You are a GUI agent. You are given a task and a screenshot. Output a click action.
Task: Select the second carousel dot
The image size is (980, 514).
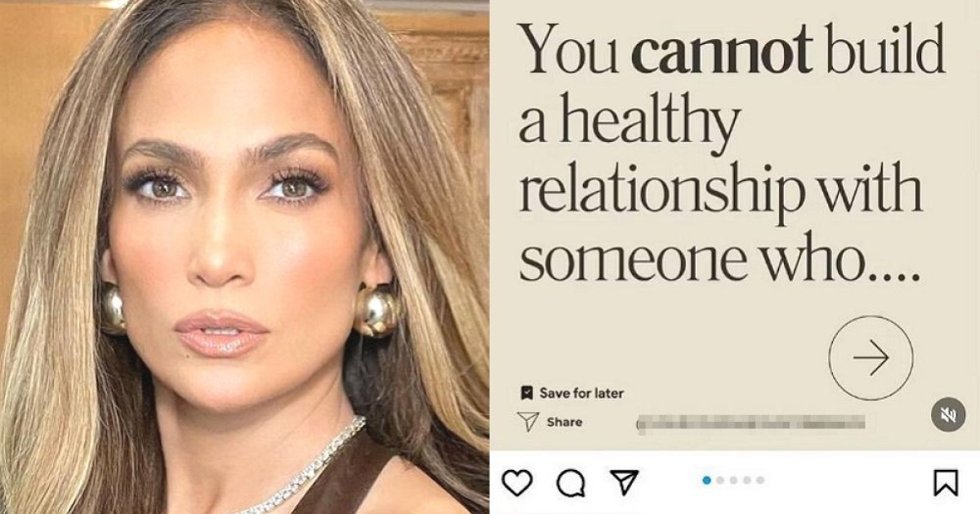pyautogui.click(x=720, y=481)
